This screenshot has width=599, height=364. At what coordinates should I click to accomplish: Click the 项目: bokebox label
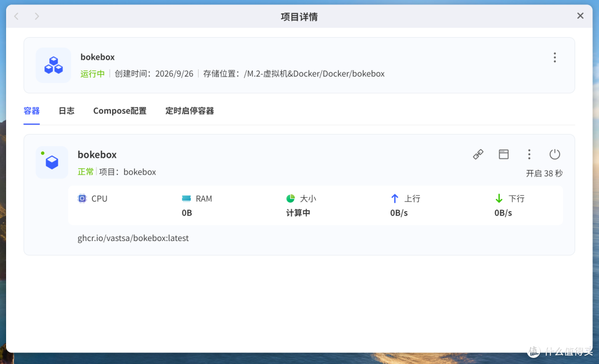pos(128,172)
